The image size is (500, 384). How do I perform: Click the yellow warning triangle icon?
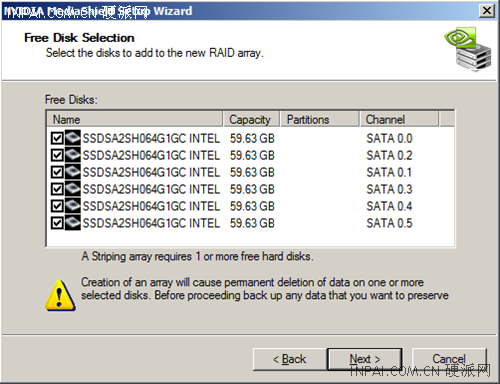60,295
